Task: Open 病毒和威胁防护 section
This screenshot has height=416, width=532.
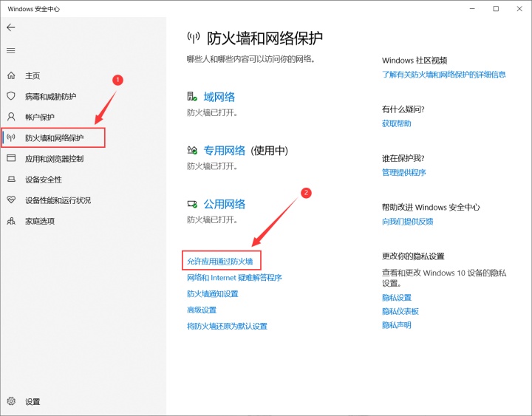Action: [50, 96]
